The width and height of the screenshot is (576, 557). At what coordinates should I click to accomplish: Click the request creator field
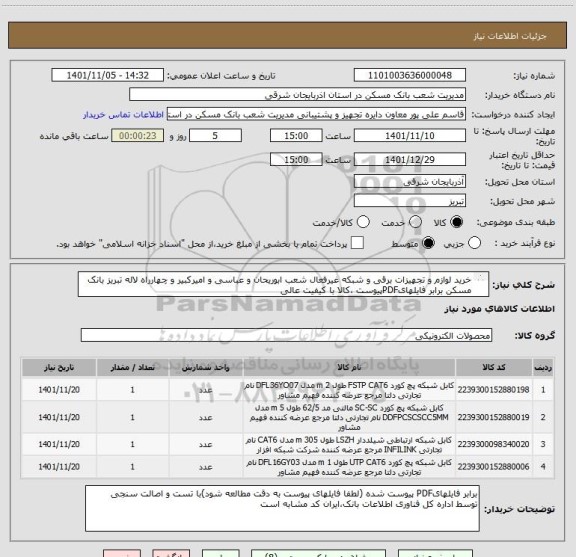[x=316, y=115]
